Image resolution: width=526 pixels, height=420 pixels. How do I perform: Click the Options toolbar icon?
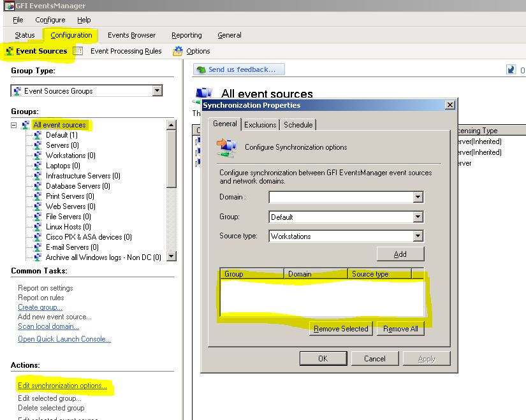tap(178, 51)
